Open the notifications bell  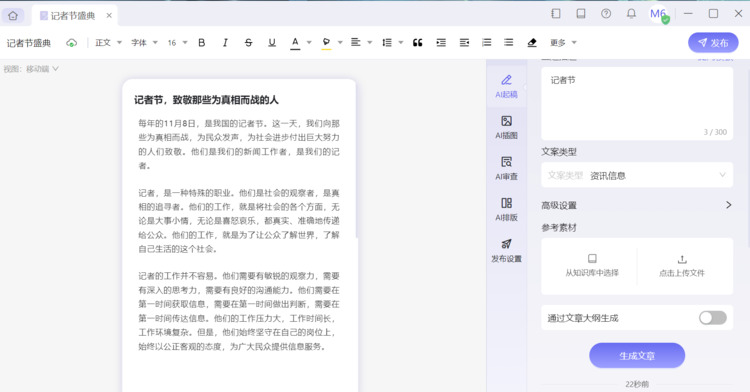(631, 14)
